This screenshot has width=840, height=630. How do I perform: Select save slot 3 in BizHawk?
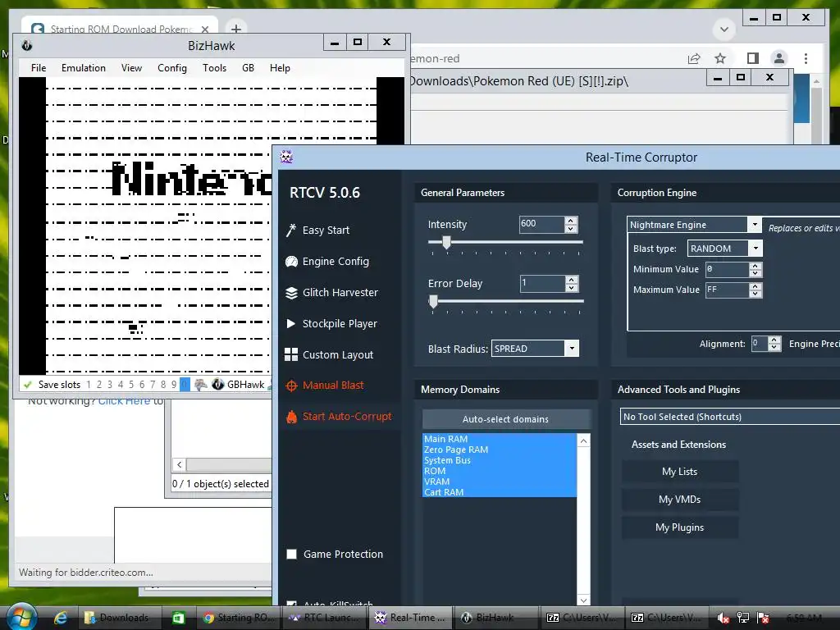pos(110,384)
